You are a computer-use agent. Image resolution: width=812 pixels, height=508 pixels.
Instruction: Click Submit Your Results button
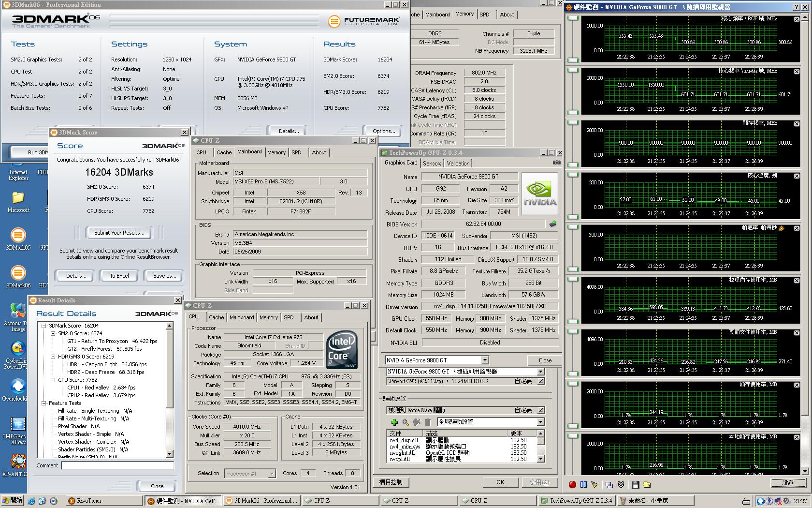pos(119,233)
